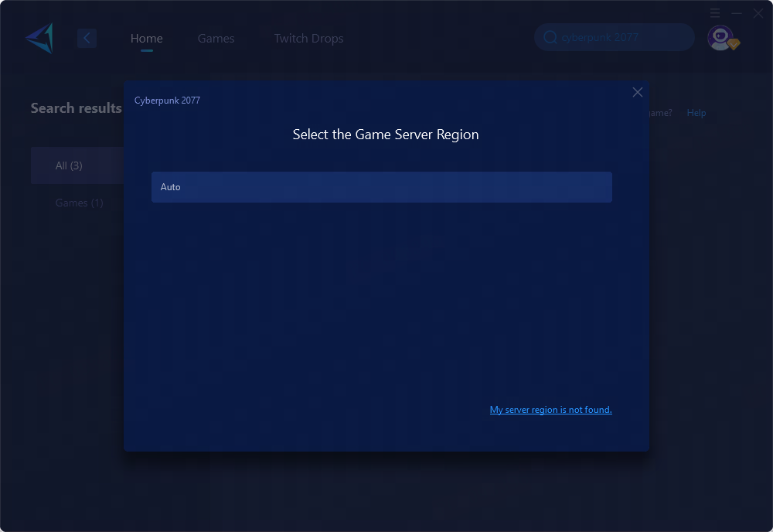Open the user avatar profile
773x532 pixels.
pos(720,38)
